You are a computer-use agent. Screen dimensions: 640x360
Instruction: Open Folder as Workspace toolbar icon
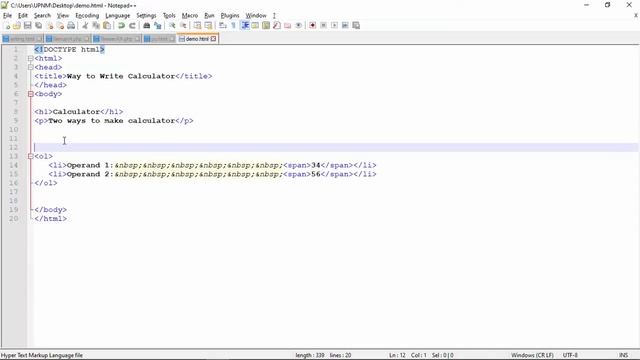287,25
